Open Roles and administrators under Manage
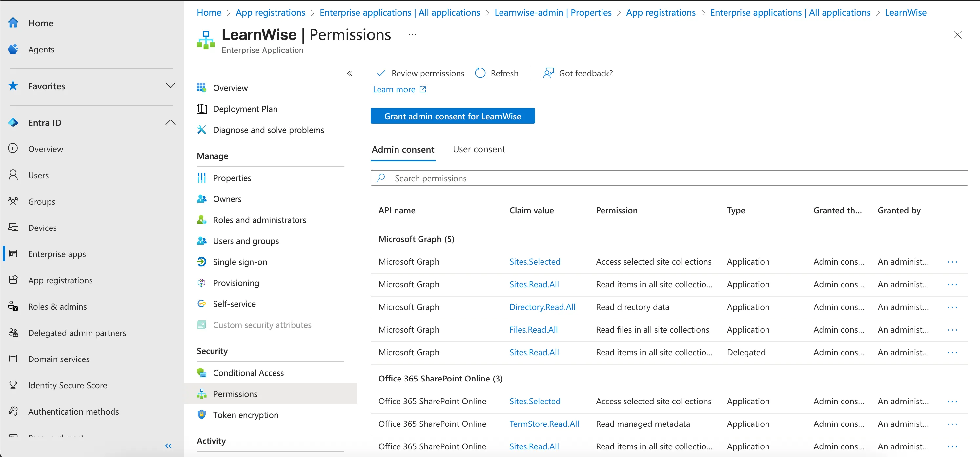 pos(259,220)
